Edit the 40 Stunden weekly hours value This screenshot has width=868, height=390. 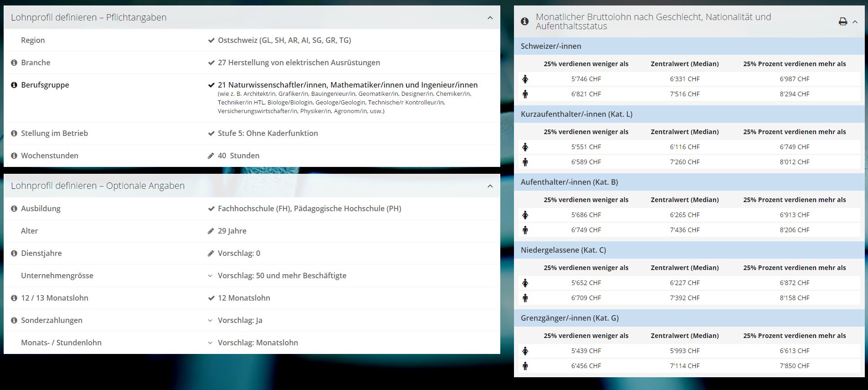(x=239, y=156)
